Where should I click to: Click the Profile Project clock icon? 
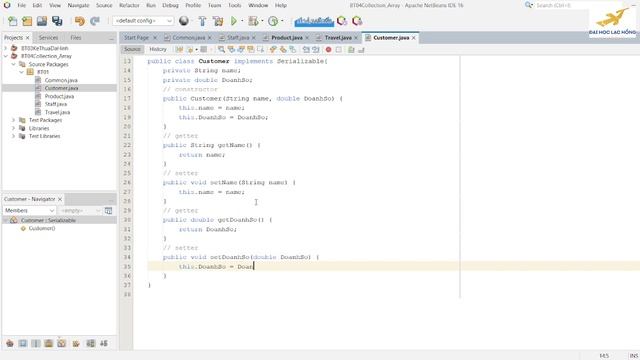point(273,21)
